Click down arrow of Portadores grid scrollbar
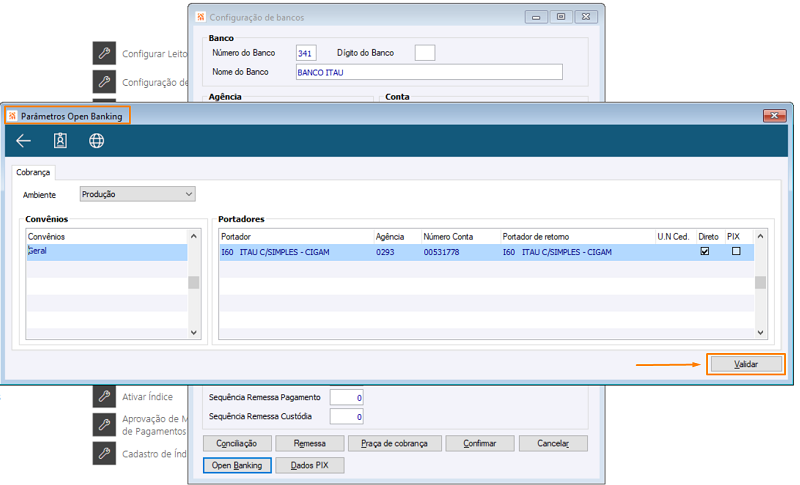The image size is (800, 485). 760,333
